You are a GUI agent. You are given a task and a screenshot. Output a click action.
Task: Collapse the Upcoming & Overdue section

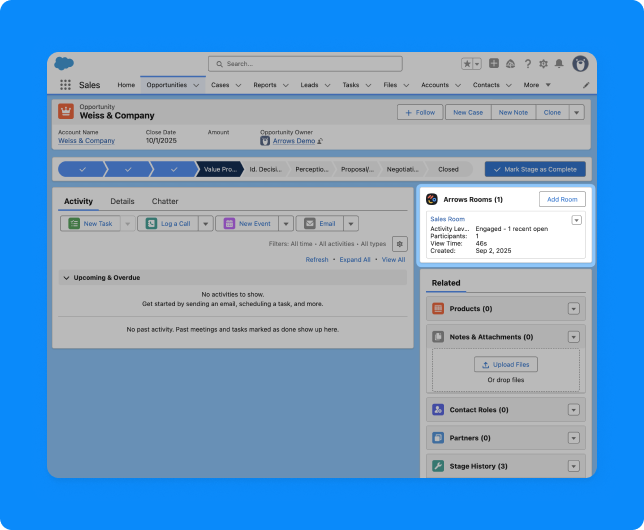click(x=67, y=278)
